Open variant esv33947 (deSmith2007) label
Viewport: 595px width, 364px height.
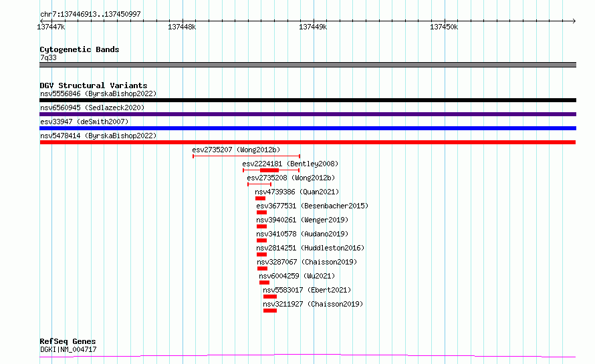point(84,122)
